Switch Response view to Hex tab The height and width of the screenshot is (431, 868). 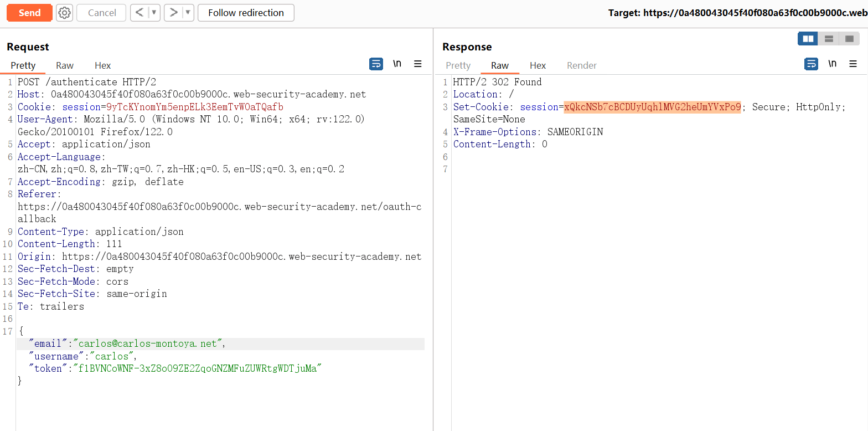click(538, 65)
